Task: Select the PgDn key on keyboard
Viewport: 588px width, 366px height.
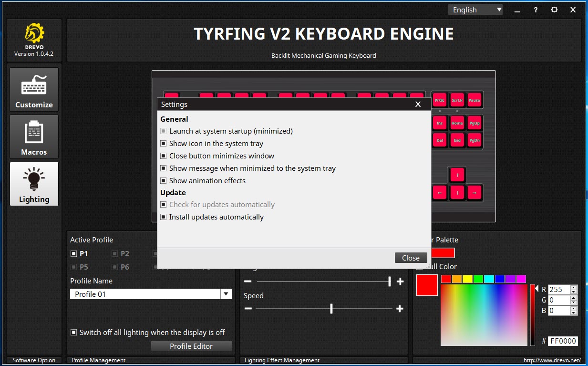Action: pyautogui.click(x=474, y=140)
